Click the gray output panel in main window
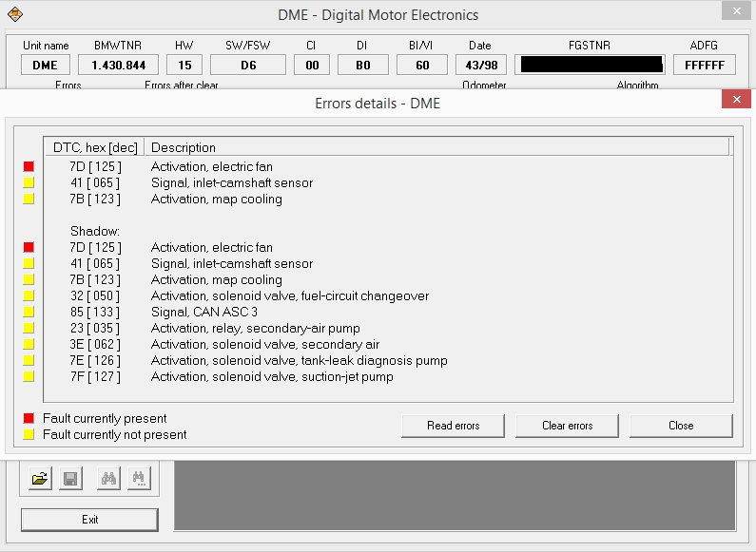Screen dimensions: 756x552 455,495
